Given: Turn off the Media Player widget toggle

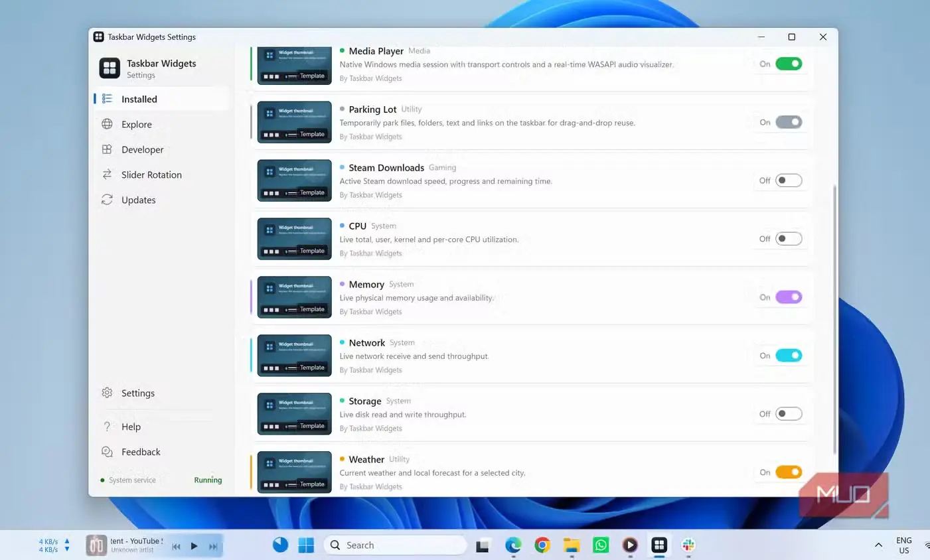Looking at the screenshot, I should click(x=789, y=64).
